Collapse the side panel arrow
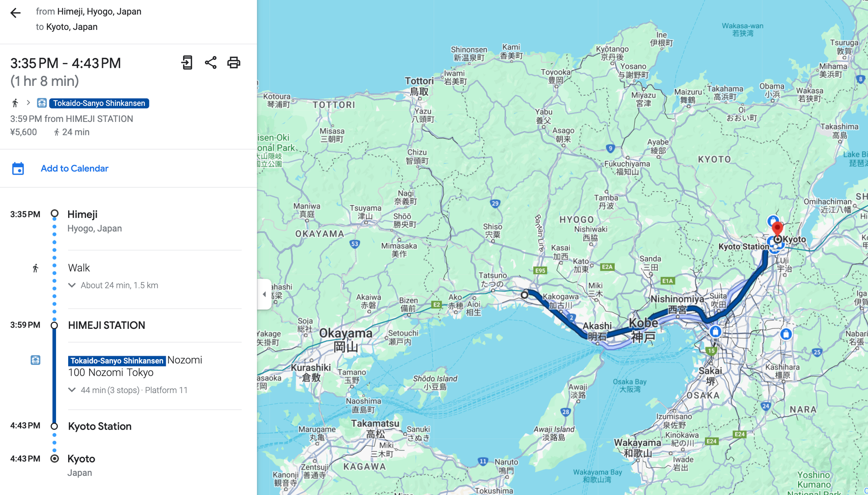The height and width of the screenshot is (495, 868). point(264,294)
